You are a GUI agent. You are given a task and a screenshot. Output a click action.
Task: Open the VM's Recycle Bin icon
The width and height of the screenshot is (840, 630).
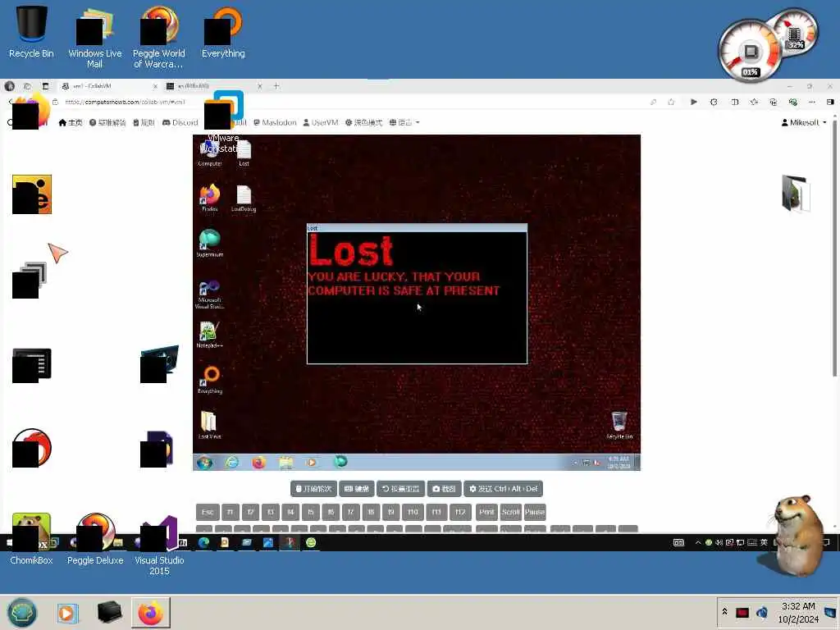619,425
